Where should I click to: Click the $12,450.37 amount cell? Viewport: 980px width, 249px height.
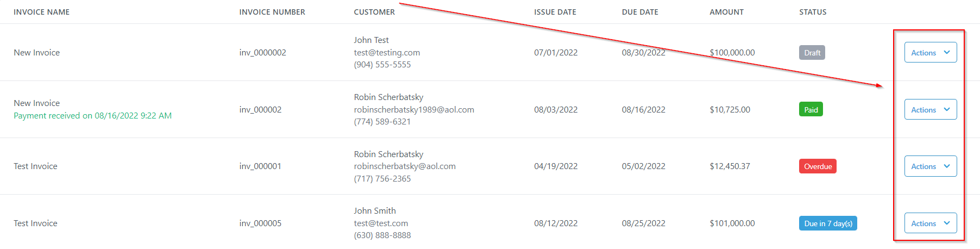[x=730, y=166]
